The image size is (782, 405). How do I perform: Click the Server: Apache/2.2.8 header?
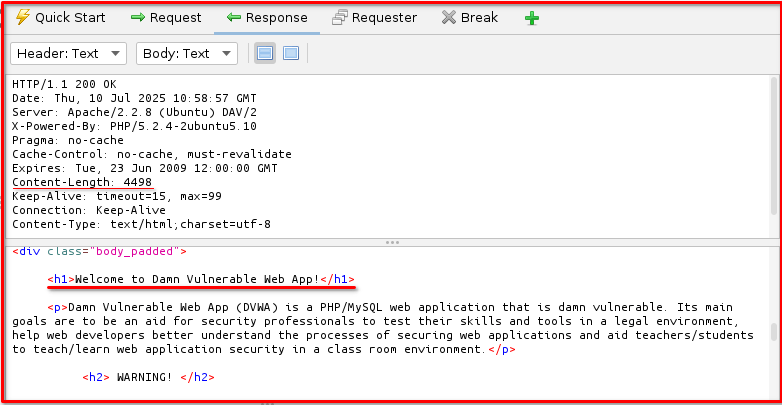[x=134, y=112]
